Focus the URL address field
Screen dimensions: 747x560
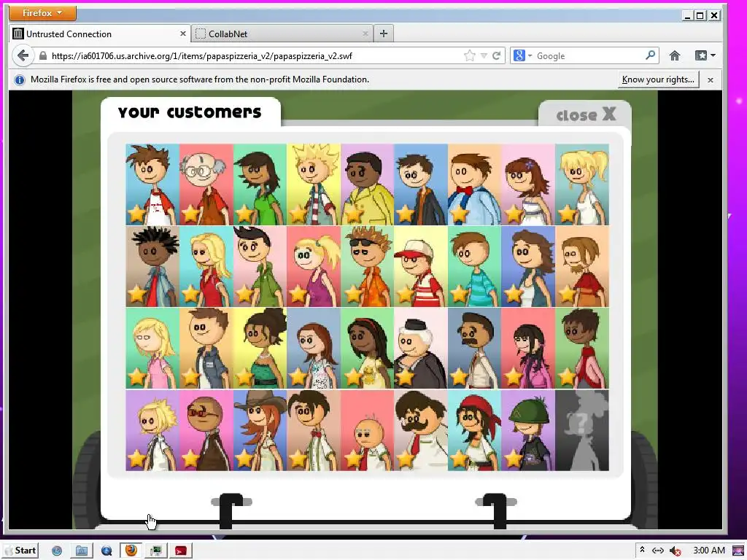click(256, 55)
